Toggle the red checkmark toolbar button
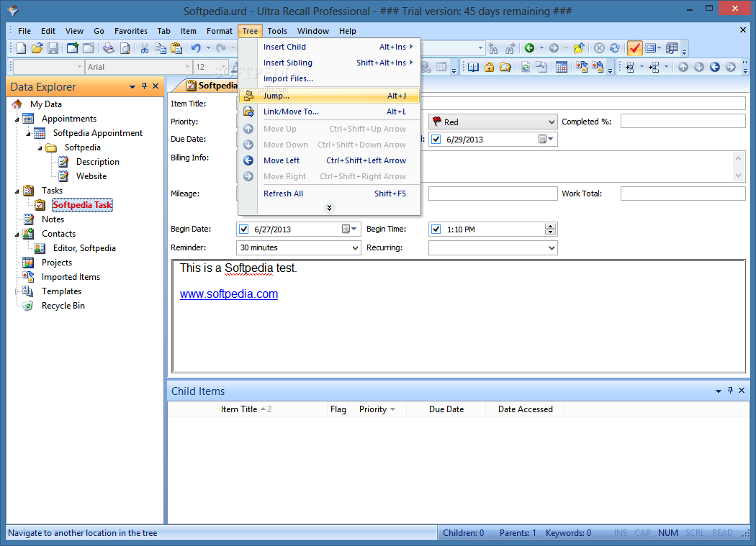The height and width of the screenshot is (546, 756). click(634, 48)
